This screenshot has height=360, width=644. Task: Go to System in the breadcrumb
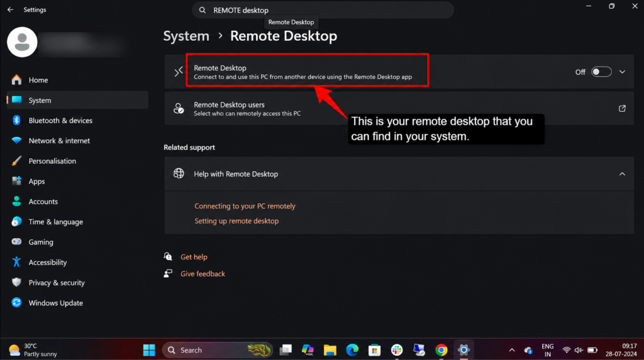186,36
